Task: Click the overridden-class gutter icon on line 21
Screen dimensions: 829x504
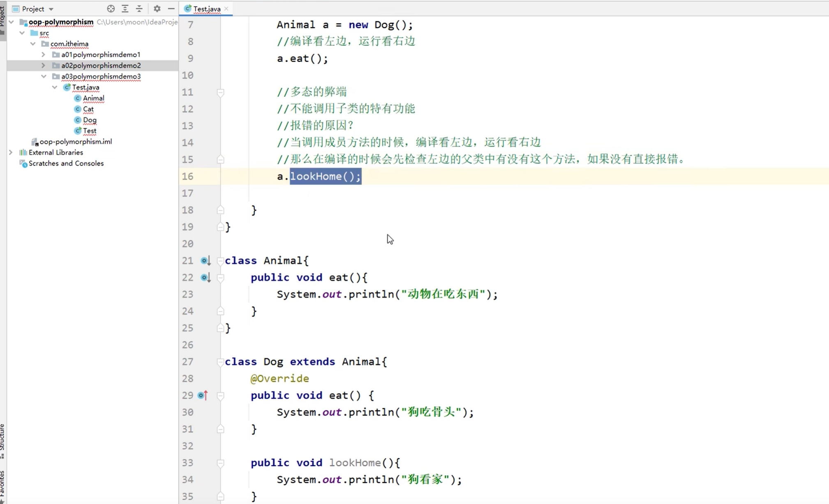Action: [x=205, y=261]
